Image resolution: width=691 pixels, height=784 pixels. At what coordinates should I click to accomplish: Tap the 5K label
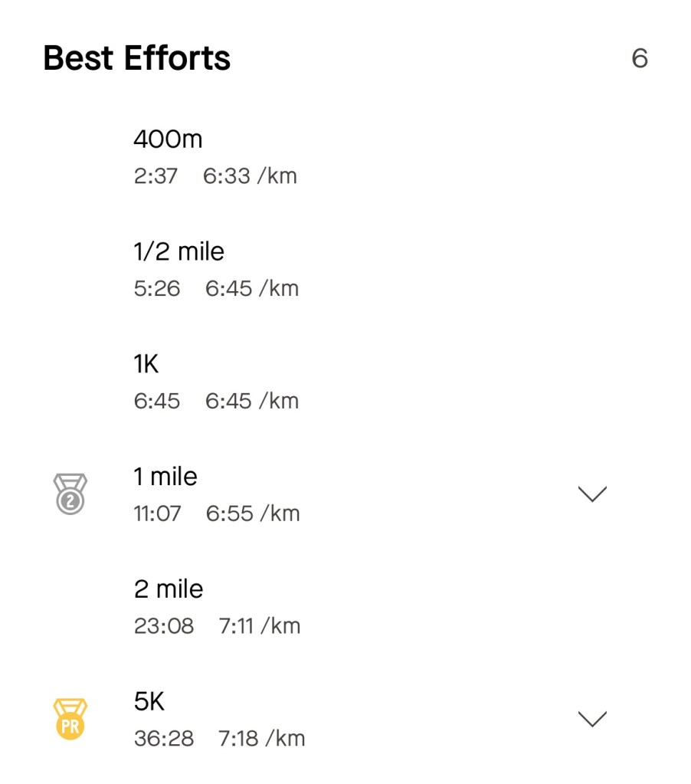pyautogui.click(x=149, y=701)
